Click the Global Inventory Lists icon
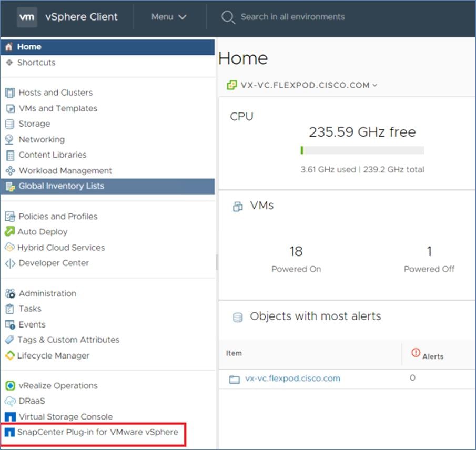Viewport: 476px width, 450px height. pos(10,187)
